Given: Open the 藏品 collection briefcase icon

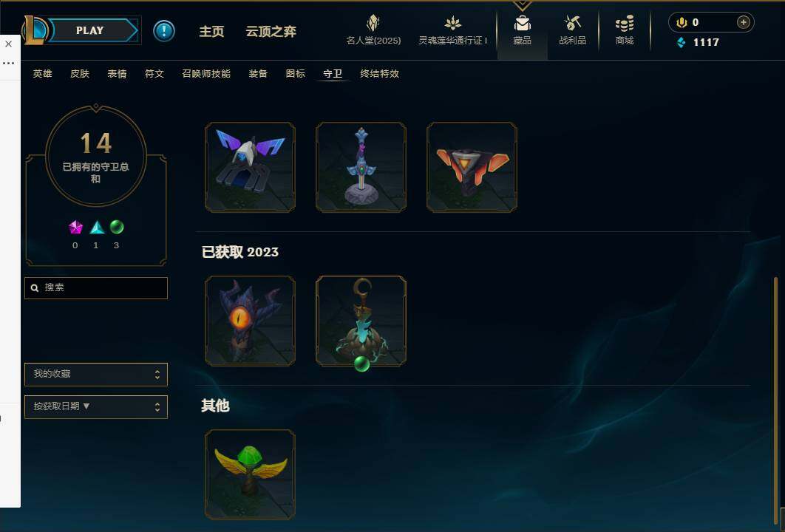Looking at the screenshot, I should pyautogui.click(x=522, y=23).
